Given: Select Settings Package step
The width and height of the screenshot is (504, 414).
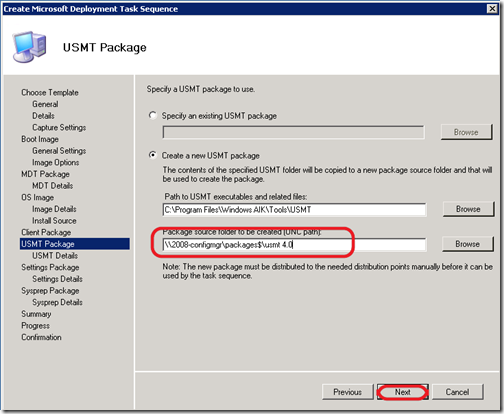Looking at the screenshot, I should pyautogui.click(x=50, y=267).
